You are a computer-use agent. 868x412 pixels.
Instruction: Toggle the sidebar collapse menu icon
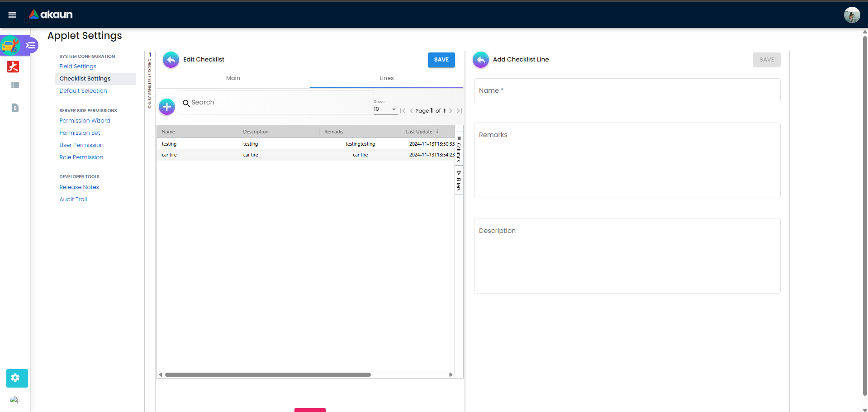30,45
